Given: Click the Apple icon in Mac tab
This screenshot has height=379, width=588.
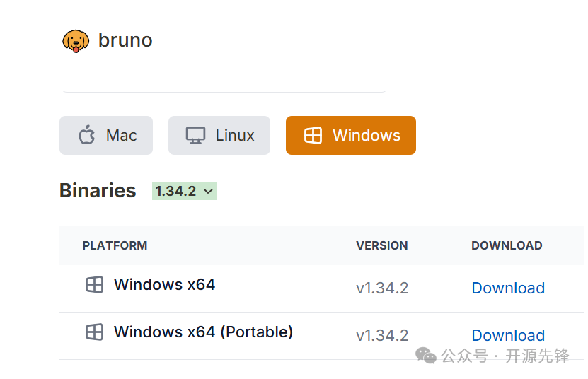Looking at the screenshot, I should pyautogui.click(x=86, y=134).
